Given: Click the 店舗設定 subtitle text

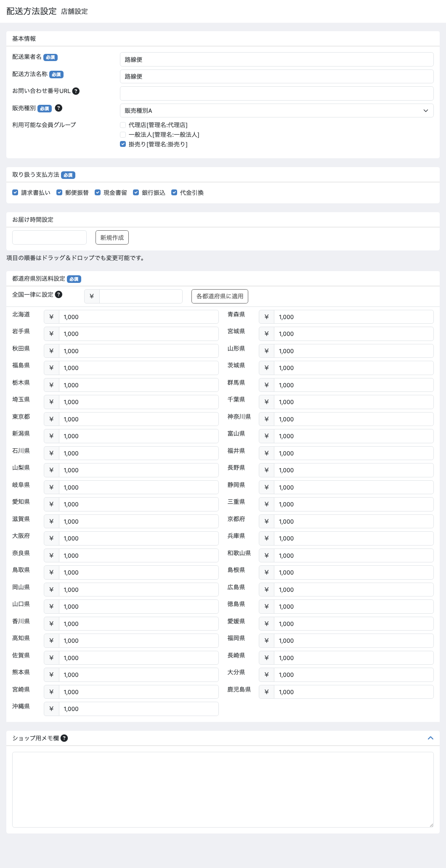Looking at the screenshot, I should [x=74, y=11].
